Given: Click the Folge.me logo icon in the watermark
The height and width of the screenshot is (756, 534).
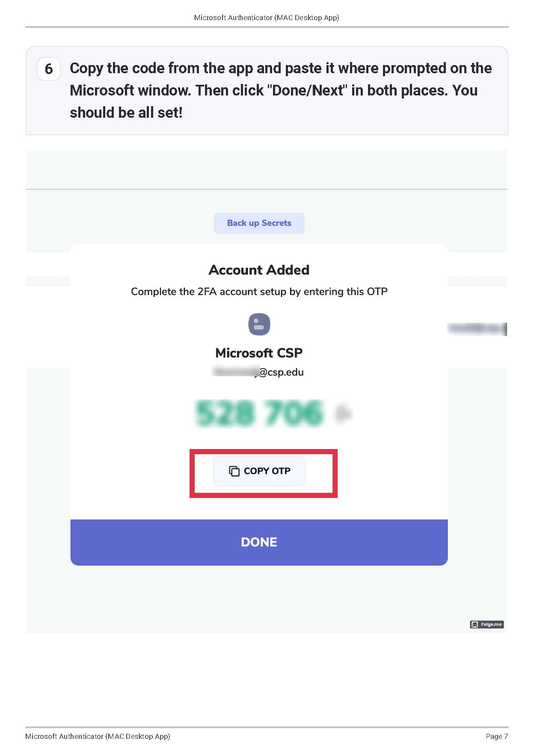Looking at the screenshot, I should click(475, 625).
